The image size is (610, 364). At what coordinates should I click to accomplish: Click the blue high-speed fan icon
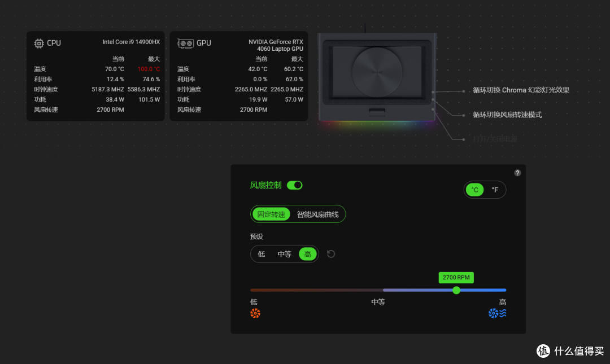(498, 313)
